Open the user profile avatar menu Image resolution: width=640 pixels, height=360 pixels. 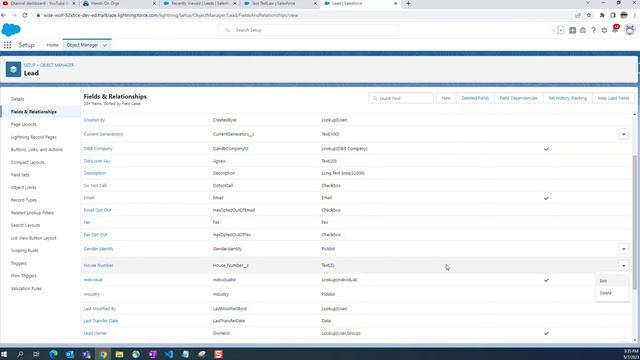click(630, 30)
